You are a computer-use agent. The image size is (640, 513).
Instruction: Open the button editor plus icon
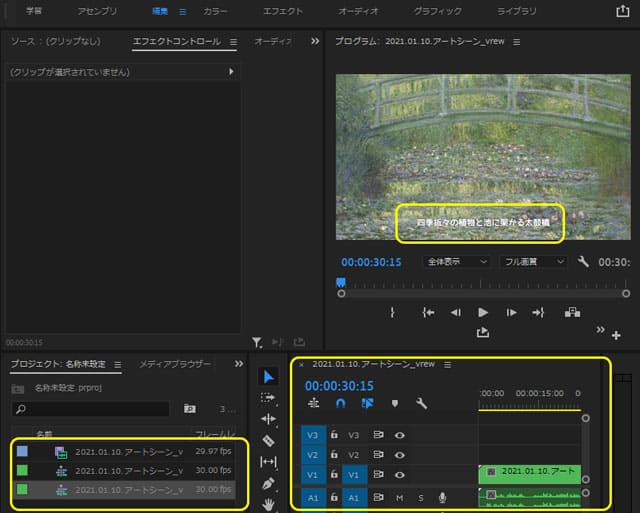click(616, 335)
